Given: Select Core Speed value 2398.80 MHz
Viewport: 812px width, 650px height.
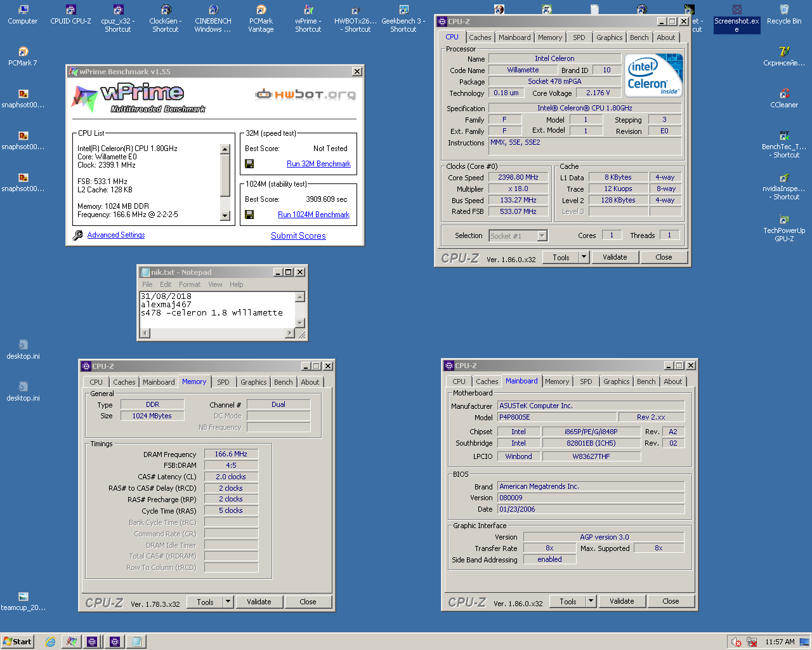Looking at the screenshot, I should 518,177.
